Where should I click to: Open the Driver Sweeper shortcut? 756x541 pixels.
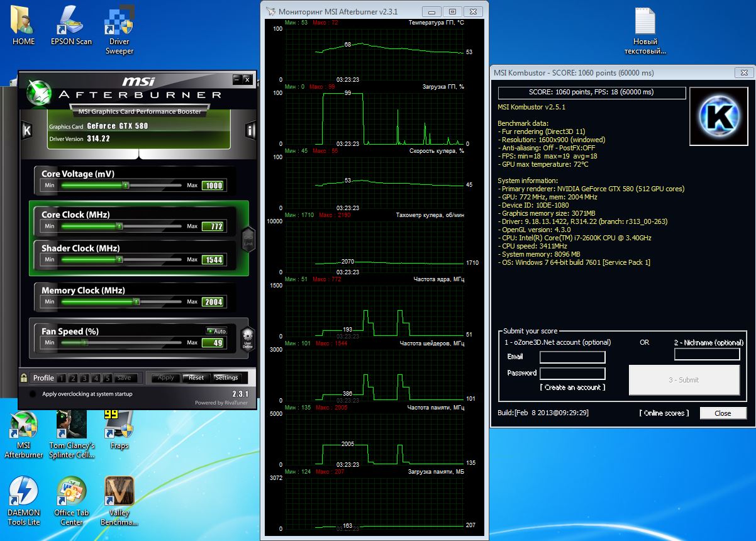(120, 30)
